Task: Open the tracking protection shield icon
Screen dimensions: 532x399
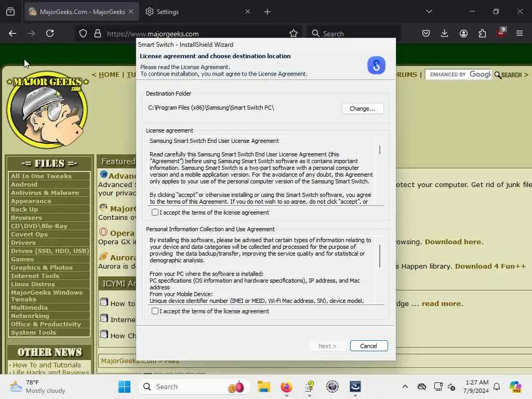Action: tap(83, 33)
